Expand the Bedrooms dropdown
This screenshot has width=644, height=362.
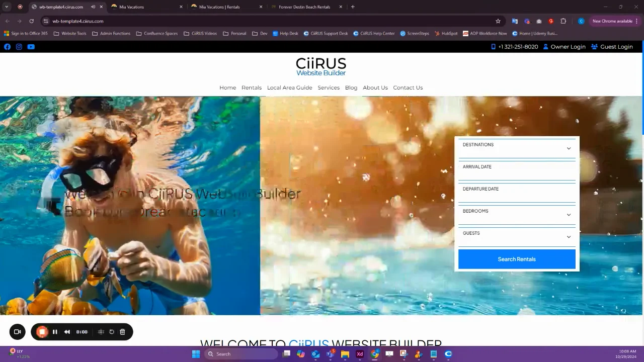517,215
